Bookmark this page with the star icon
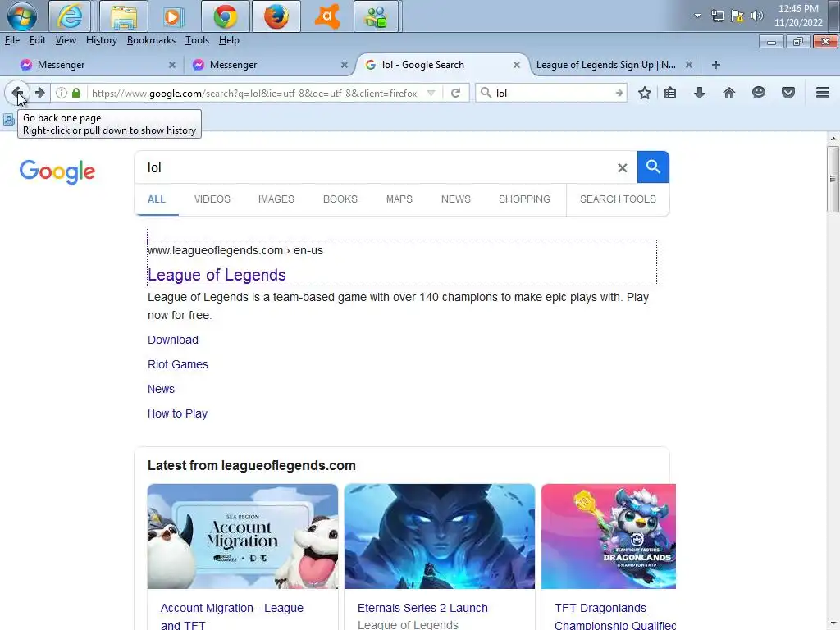 coord(645,93)
